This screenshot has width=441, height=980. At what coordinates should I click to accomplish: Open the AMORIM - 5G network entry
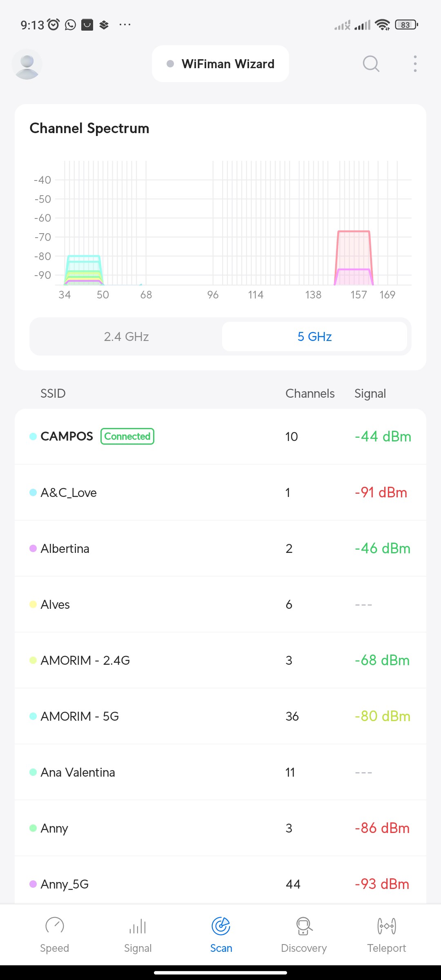tap(220, 716)
